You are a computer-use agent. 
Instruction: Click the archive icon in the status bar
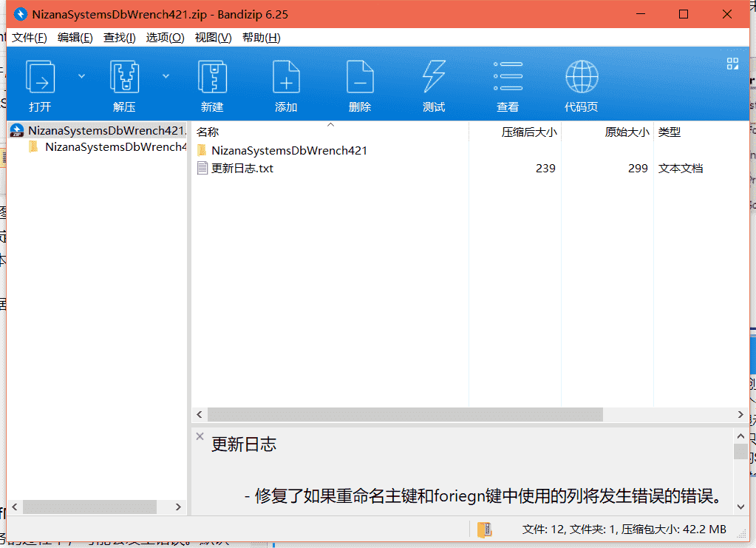(x=485, y=530)
